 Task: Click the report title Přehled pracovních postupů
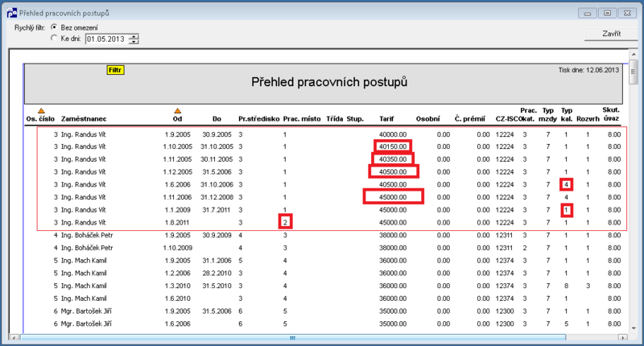(x=329, y=82)
